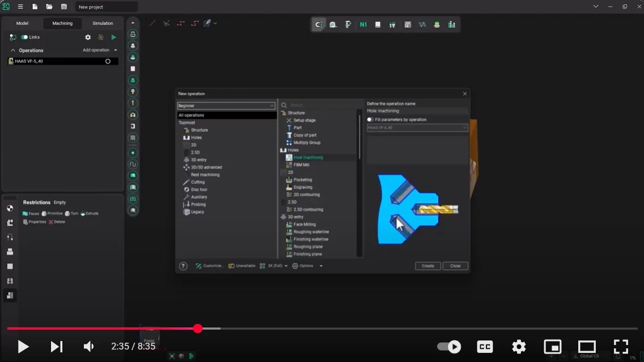Select the Primitive restriction tool
644x362 pixels.
(x=52, y=214)
